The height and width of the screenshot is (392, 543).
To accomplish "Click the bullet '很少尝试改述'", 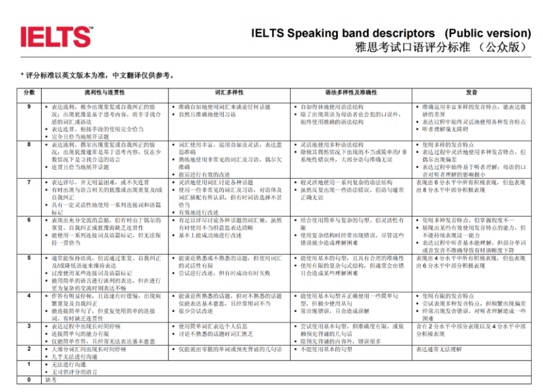I will [196, 311].
